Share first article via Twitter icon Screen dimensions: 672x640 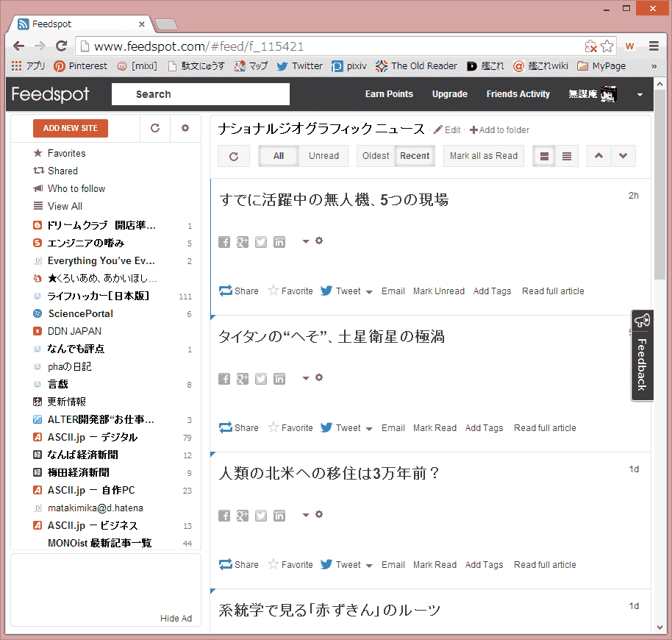pos(261,242)
